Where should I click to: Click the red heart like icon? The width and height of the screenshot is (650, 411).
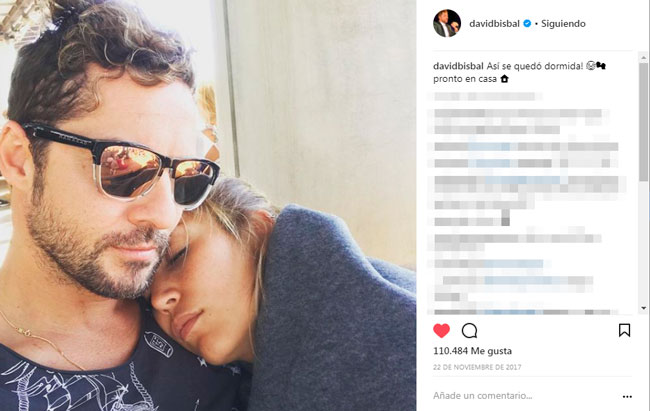click(x=441, y=331)
